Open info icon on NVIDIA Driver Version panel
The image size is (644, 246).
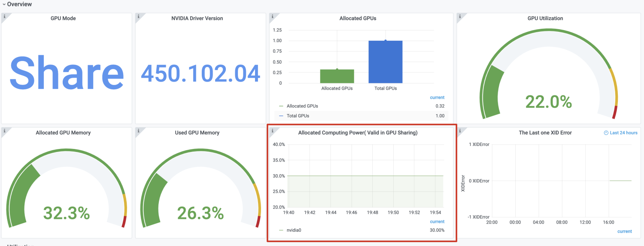coord(138,16)
